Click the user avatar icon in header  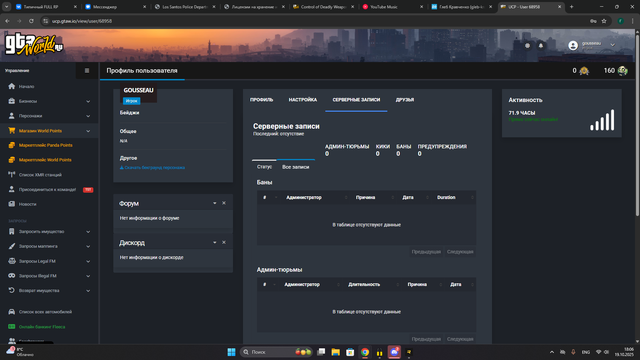coord(573,46)
